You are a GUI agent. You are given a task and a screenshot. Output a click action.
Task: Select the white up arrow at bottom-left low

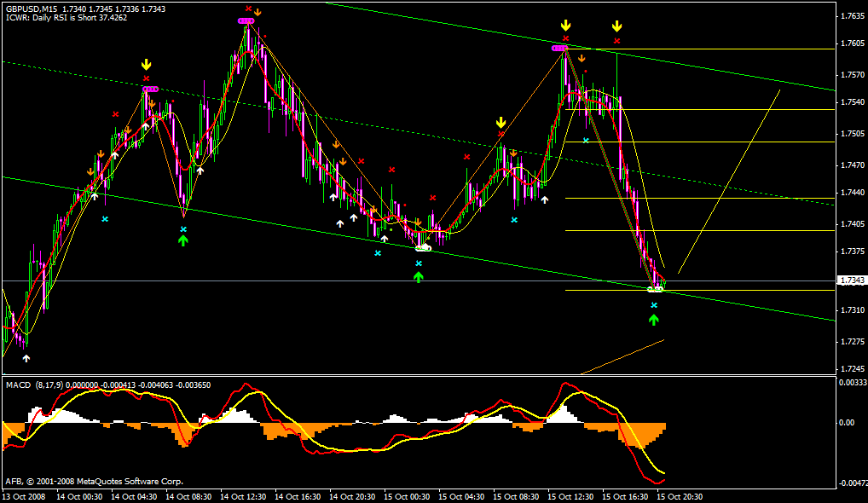click(26, 359)
